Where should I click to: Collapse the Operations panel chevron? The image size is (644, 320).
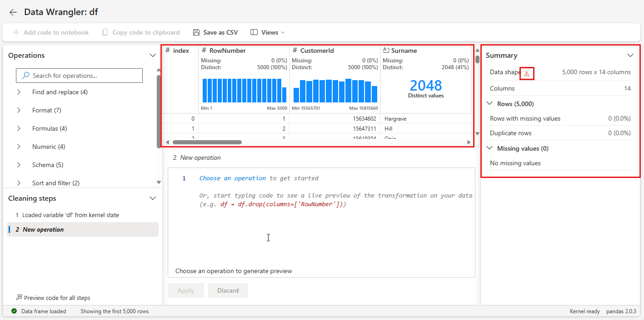pos(153,56)
